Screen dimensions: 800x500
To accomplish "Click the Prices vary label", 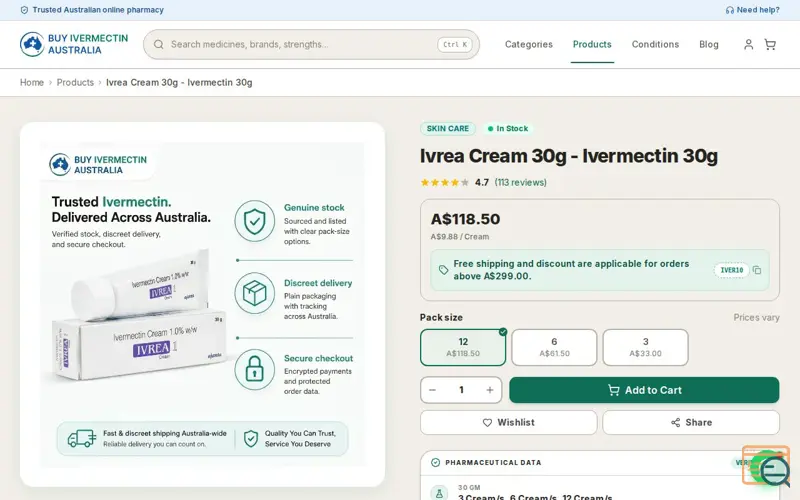I will tap(756, 317).
